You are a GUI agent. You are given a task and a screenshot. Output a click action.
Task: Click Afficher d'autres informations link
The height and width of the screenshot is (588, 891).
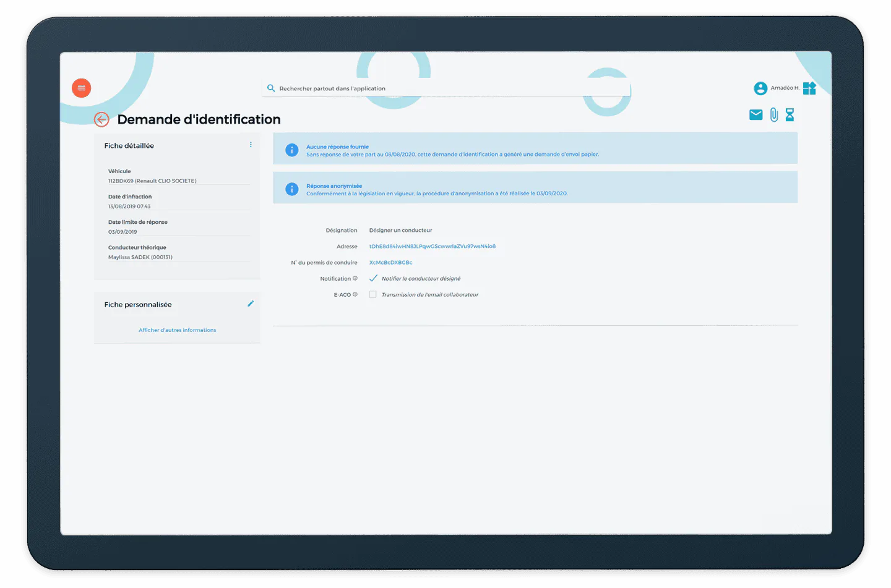[178, 330]
